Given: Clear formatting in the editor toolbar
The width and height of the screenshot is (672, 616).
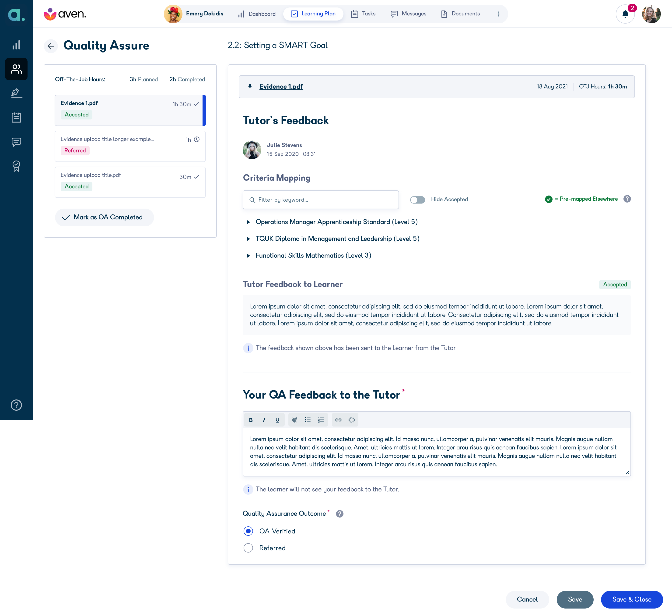Looking at the screenshot, I should click(x=294, y=420).
